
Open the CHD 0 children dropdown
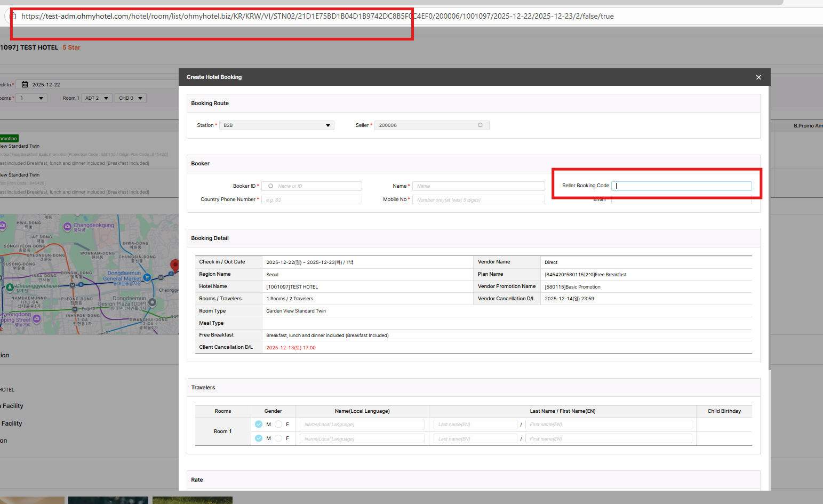(x=131, y=98)
